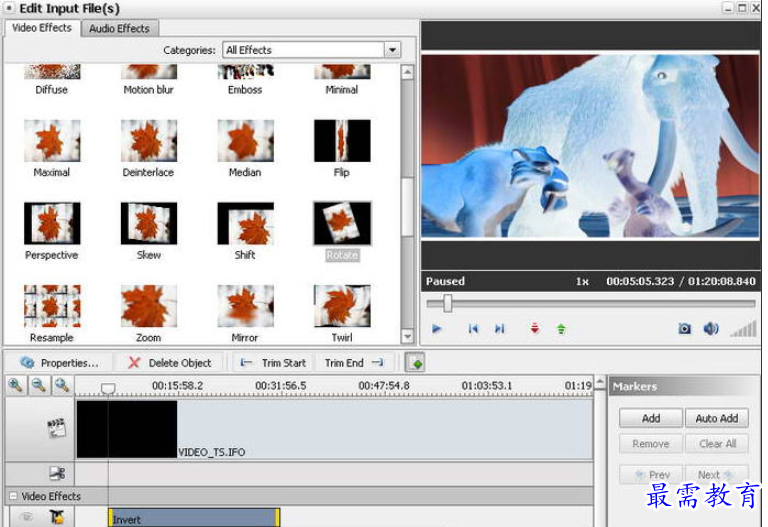The width and height of the screenshot is (768, 527).
Task: Toggle visibility eye of Invert effect track
Action: coord(26,517)
